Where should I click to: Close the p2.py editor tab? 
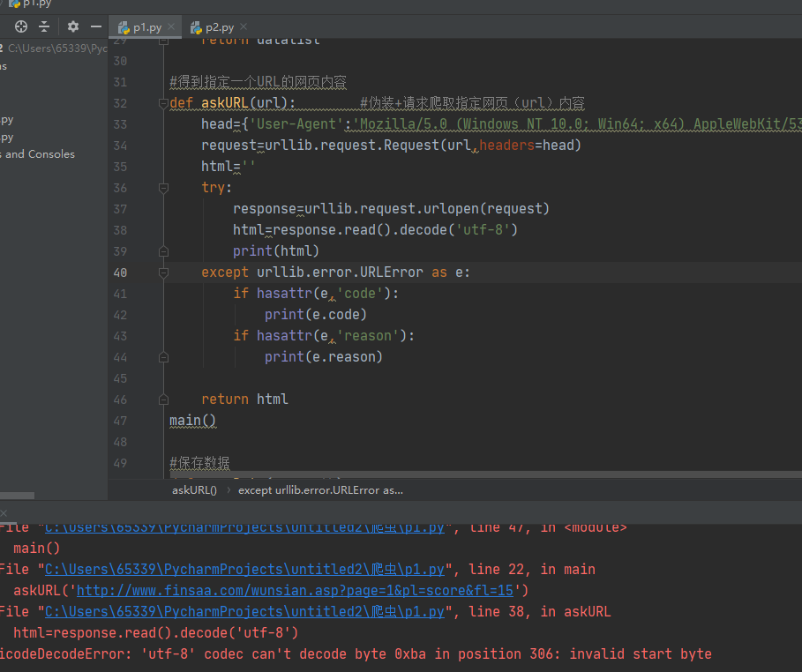coord(244,27)
